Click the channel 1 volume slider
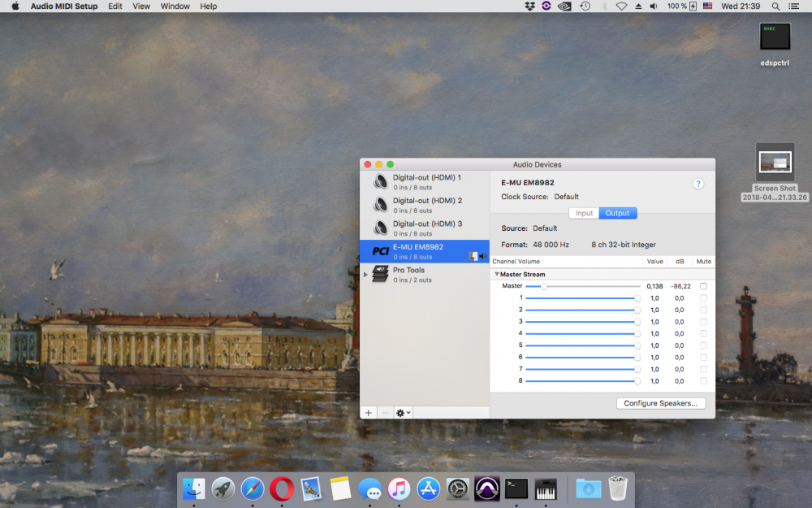The image size is (812, 508). click(x=582, y=298)
